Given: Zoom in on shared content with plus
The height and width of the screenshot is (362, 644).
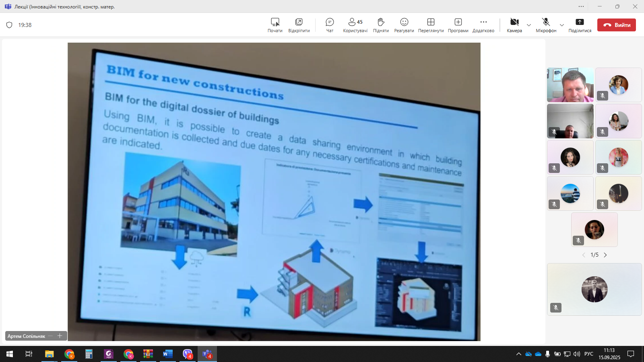Looking at the screenshot, I should click(x=60, y=336).
